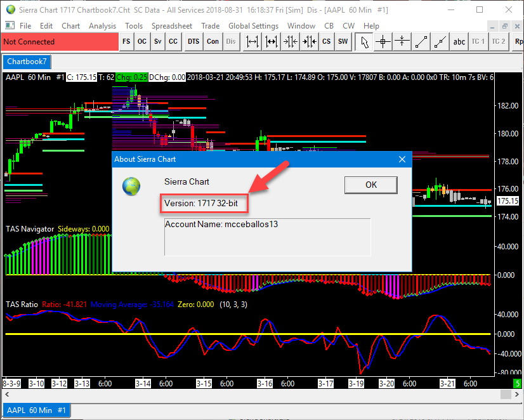Open the Analysis menu

pyautogui.click(x=102, y=26)
